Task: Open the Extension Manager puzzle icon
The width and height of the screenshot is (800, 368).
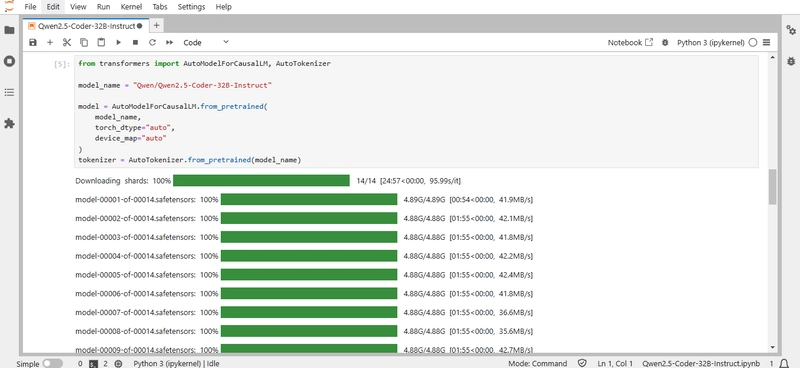Action: pyautogui.click(x=9, y=124)
